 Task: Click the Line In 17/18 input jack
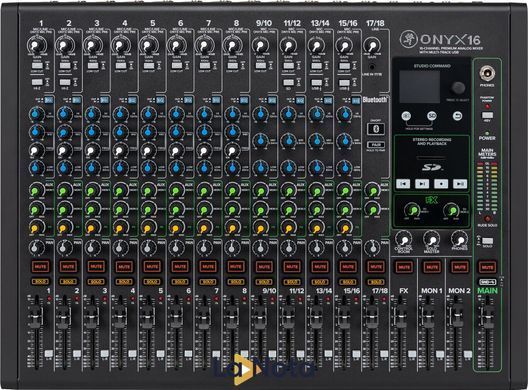coord(371,67)
